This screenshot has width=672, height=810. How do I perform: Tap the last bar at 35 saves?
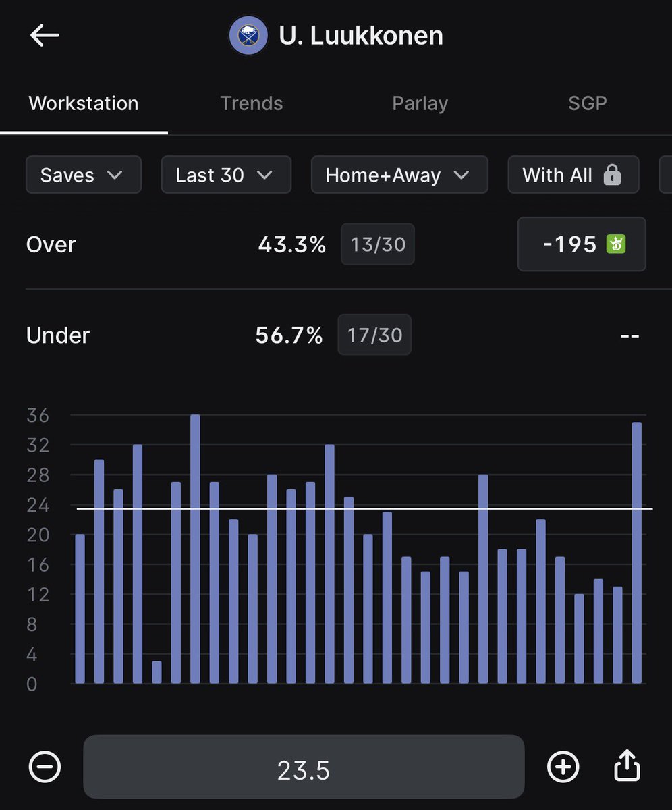click(x=637, y=553)
